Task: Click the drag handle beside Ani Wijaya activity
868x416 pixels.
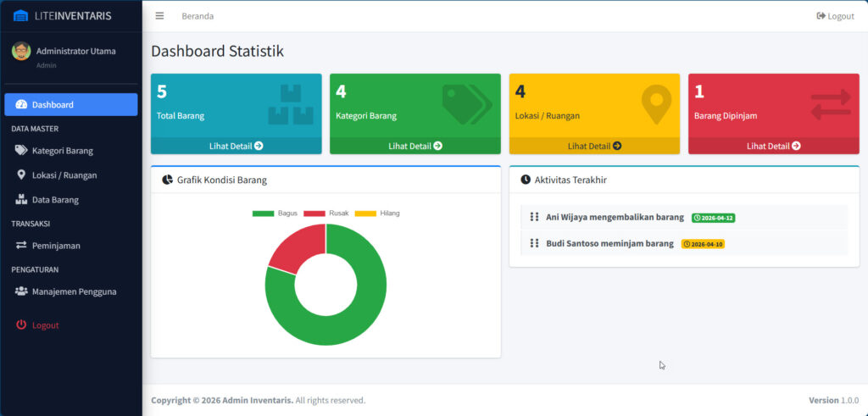Action: pos(534,217)
